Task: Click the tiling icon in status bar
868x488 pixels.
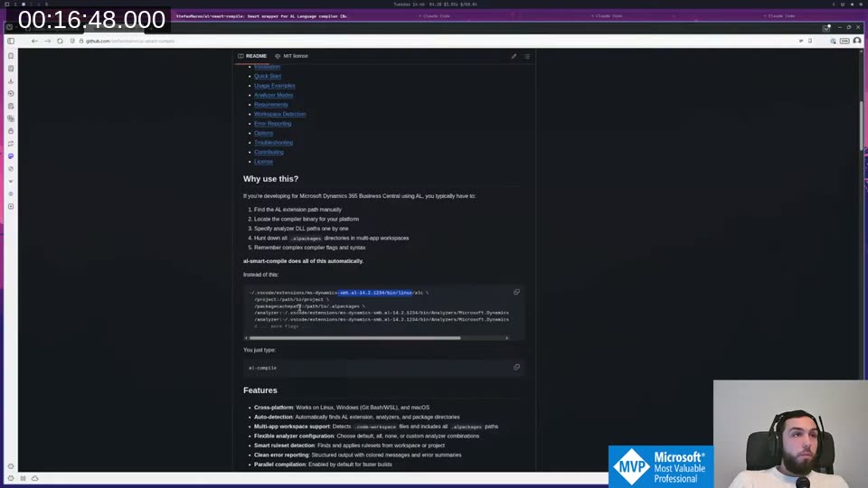Action: pos(24,478)
